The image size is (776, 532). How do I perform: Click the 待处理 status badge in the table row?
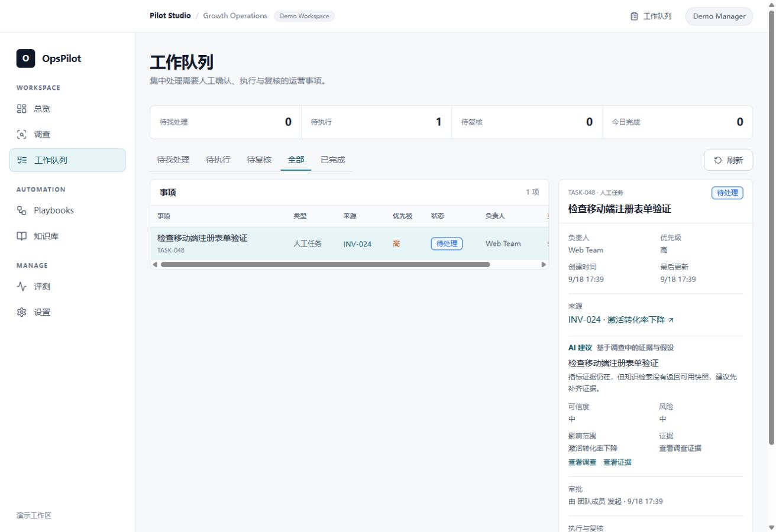coord(447,244)
